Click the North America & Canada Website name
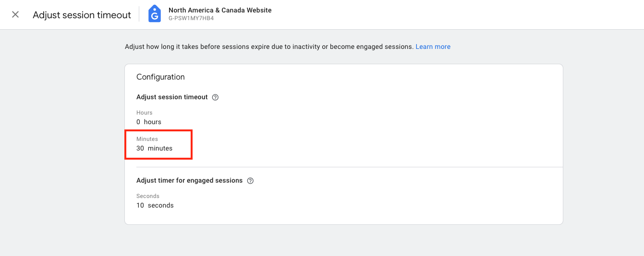Viewport: 644px width, 256px height. [x=220, y=10]
